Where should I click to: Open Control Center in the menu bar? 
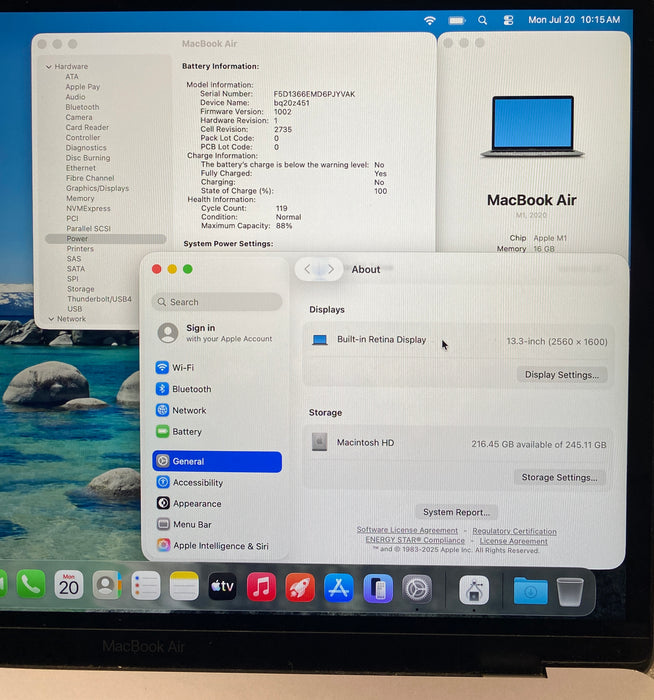tap(508, 20)
